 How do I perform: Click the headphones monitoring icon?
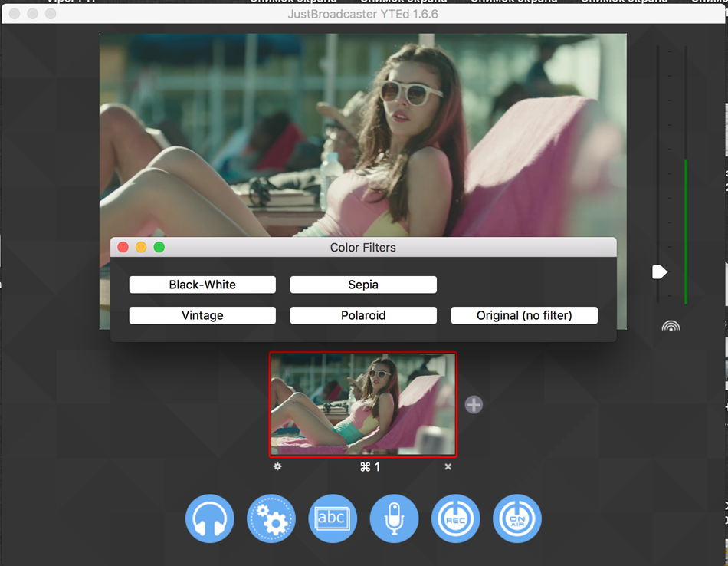pyautogui.click(x=209, y=518)
